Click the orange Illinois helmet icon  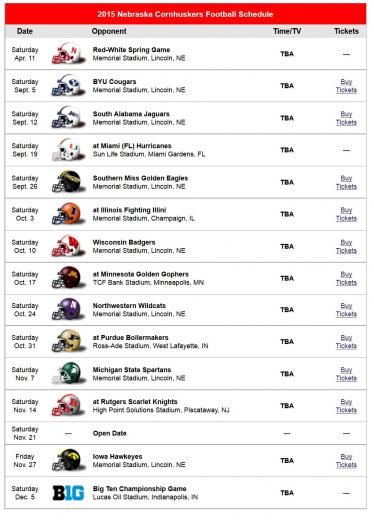pos(67,214)
